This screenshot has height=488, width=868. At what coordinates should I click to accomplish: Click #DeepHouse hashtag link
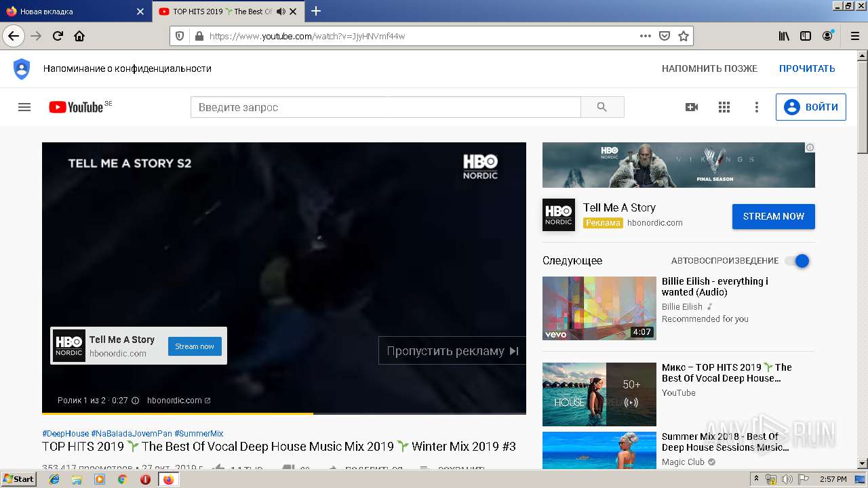pyautogui.click(x=66, y=433)
